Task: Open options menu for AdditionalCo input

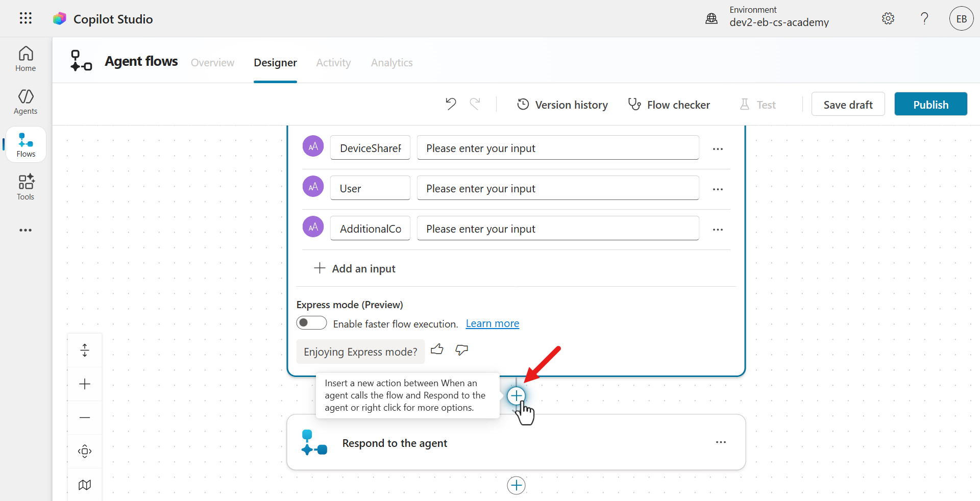Action: click(718, 230)
